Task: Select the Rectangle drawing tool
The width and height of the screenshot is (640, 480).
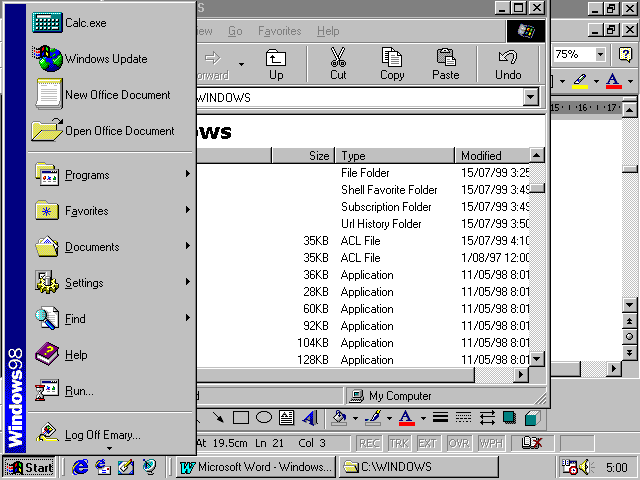Action: [x=242, y=418]
